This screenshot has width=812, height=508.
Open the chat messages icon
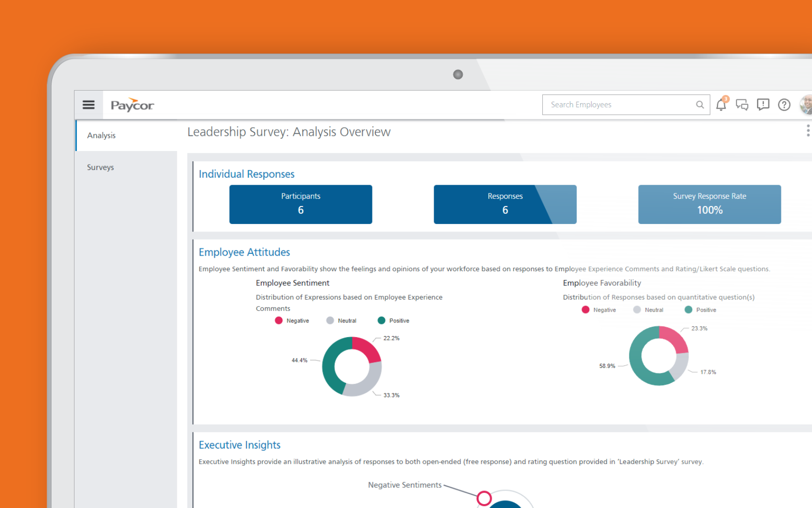tap(742, 105)
